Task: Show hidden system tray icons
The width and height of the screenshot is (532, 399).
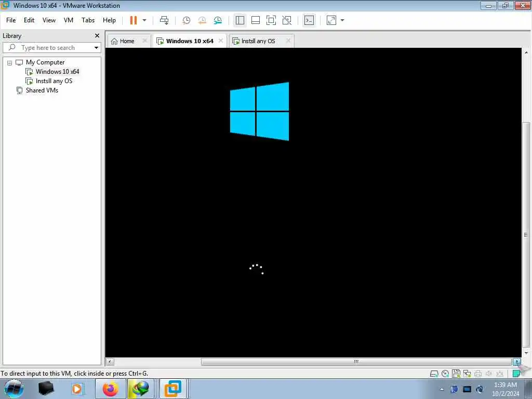Action: click(x=442, y=390)
